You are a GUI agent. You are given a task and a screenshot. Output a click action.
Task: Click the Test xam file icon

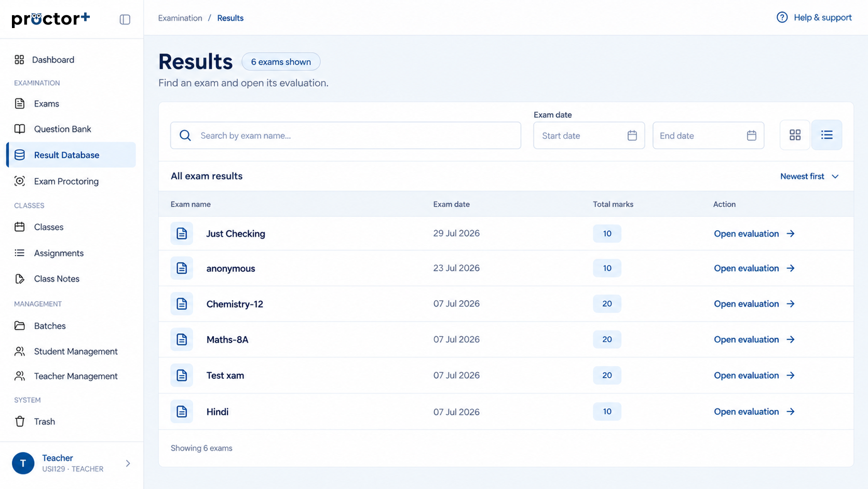pos(182,375)
